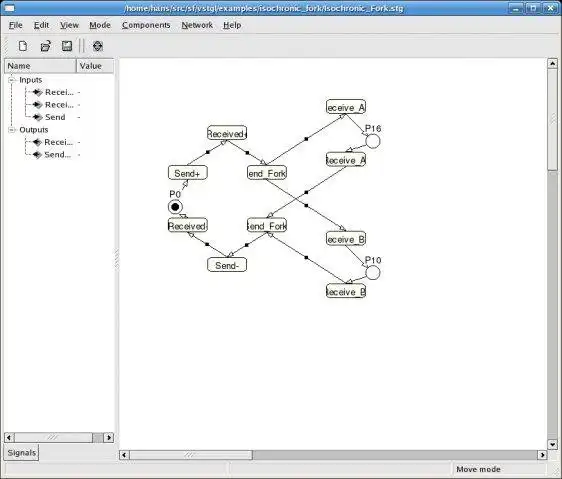
Task: Select the first Recei... signal under Inputs
Action: coord(59,93)
